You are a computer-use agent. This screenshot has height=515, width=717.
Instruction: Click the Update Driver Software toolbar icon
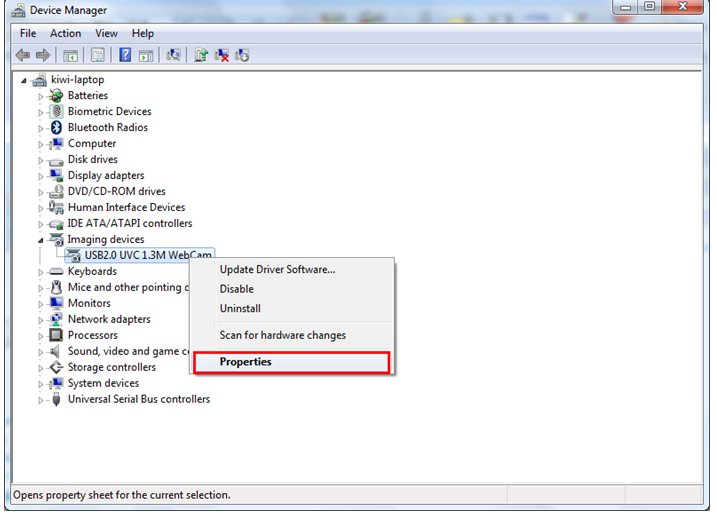coord(202,56)
